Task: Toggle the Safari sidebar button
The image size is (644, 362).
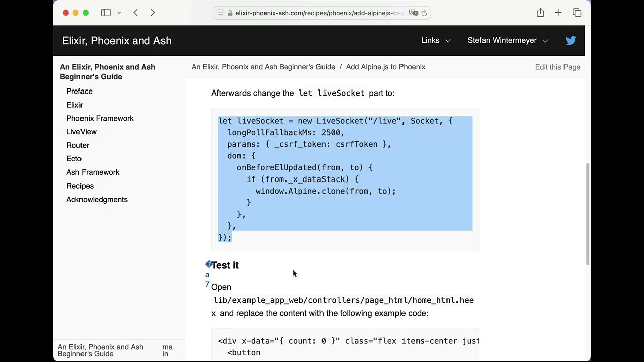Action: point(106,13)
